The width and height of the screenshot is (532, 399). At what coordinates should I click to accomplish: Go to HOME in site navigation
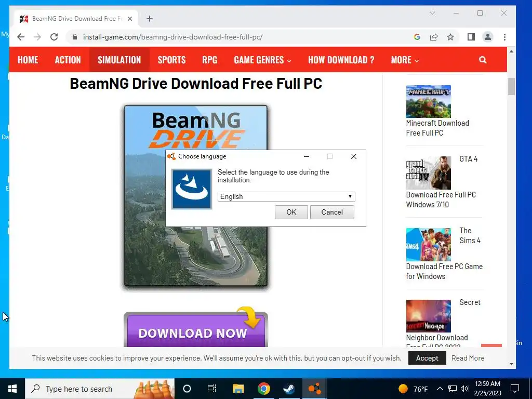click(x=28, y=60)
